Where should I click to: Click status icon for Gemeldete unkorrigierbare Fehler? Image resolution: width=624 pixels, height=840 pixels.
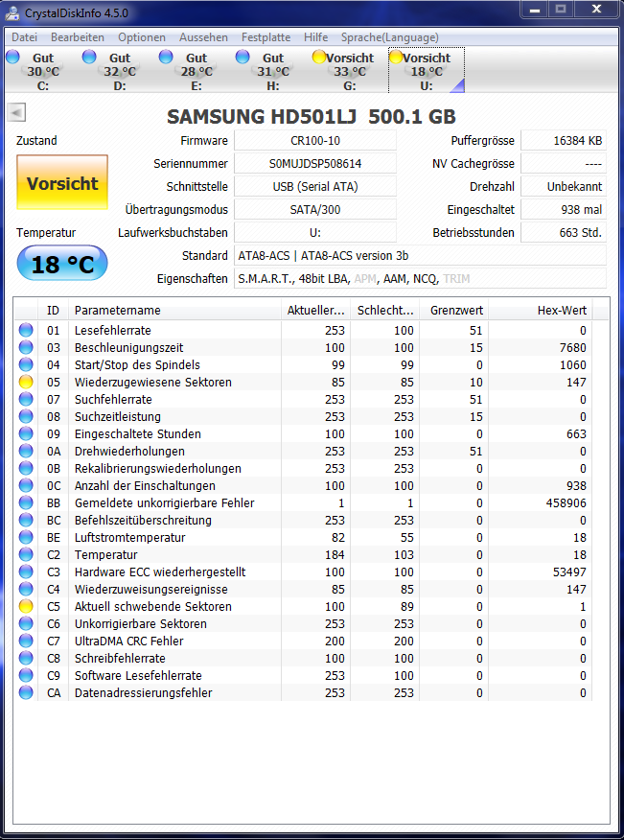tap(26, 503)
